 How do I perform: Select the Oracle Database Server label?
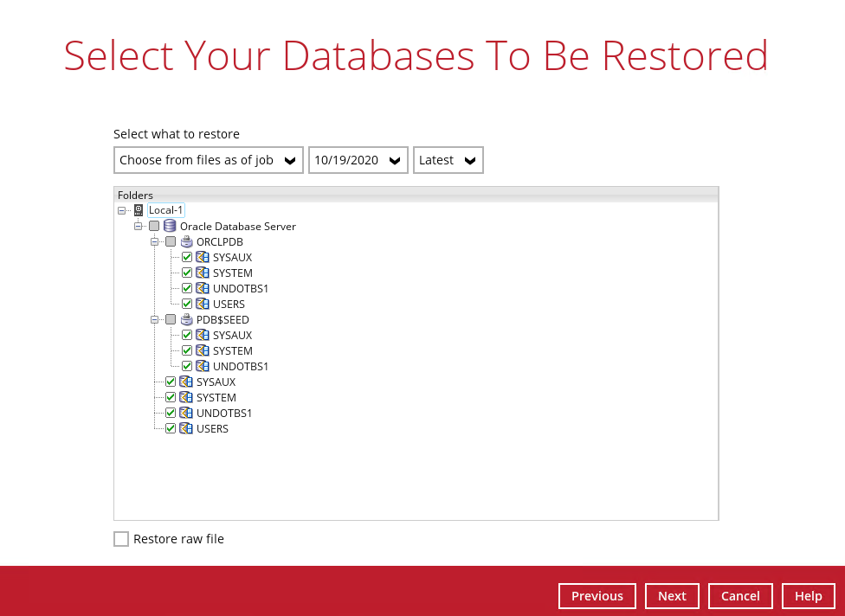pos(237,226)
